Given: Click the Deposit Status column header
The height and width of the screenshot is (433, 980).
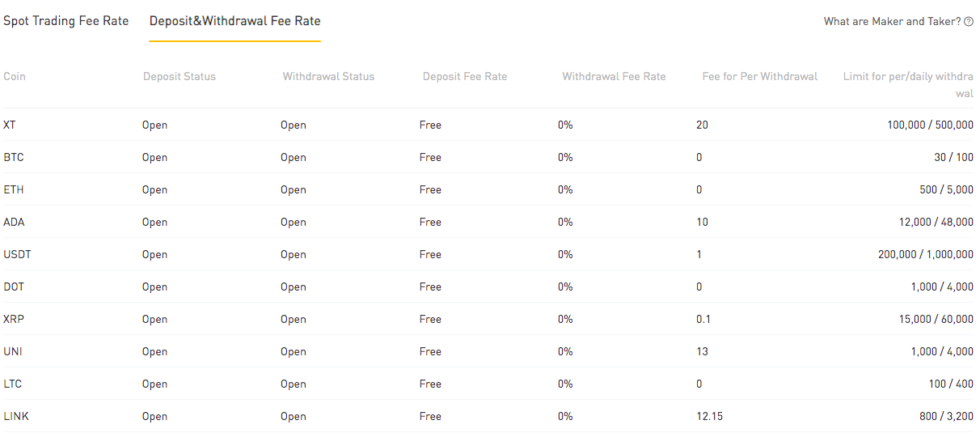Looking at the screenshot, I should coord(180,76).
